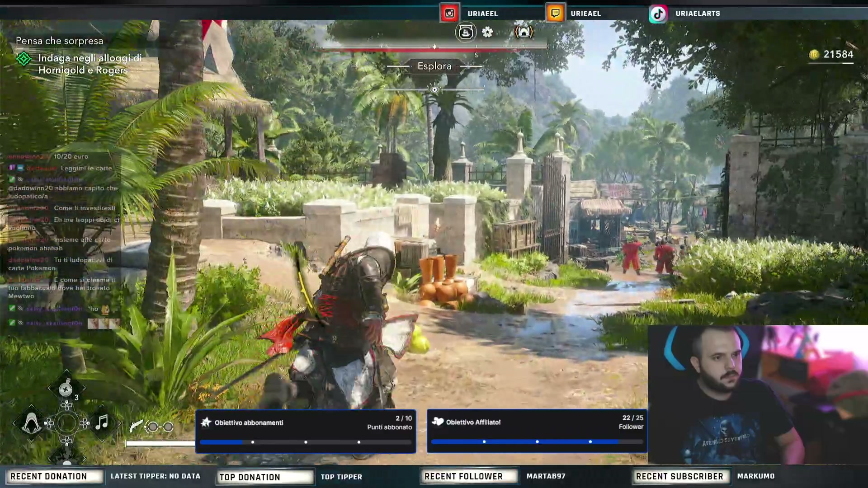Image resolution: width=868 pixels, height=488 pixels.
Task: Click the recent subscriber name MARKUMO
Action: pyautogui.click(x=756, y=476)
